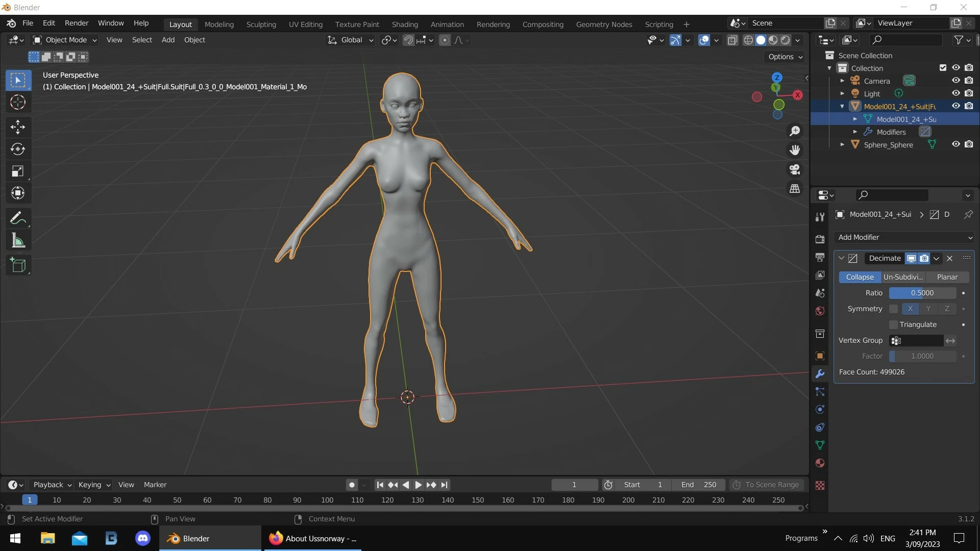
Task: Expand the Camera tree item
Action: click(842, 81)
